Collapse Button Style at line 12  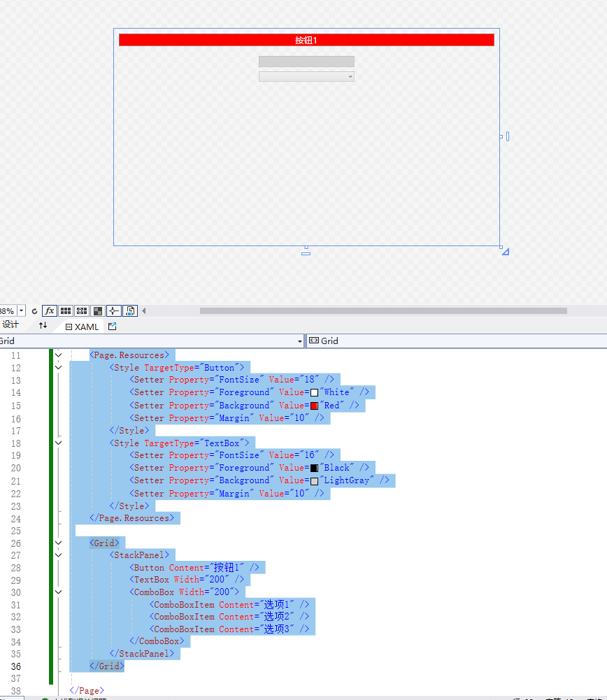(x=59, y=368)
